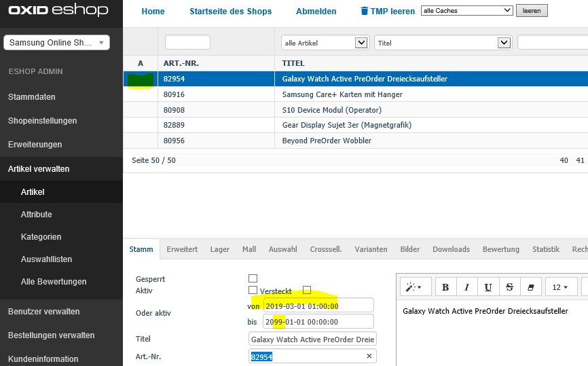Open the alle Caches dropdown
Image resolution: width=588 pixels, height=366 pixels.
(466, 11)
